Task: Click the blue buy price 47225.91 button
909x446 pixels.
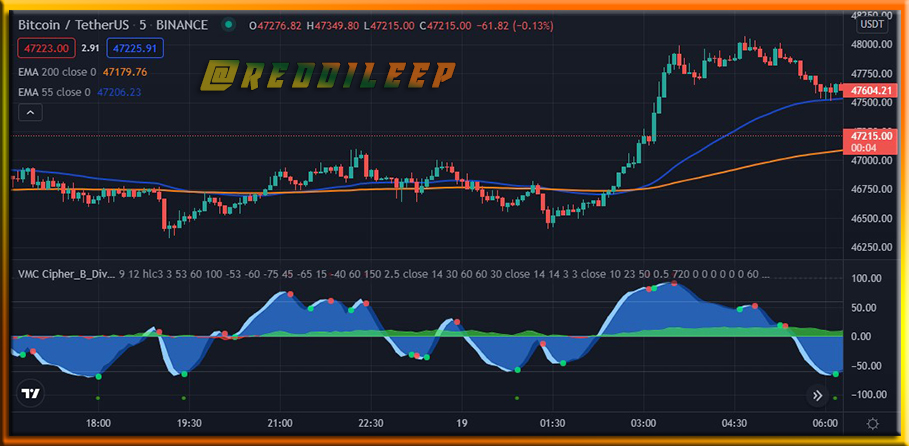Action: click(x=135, y=48)
